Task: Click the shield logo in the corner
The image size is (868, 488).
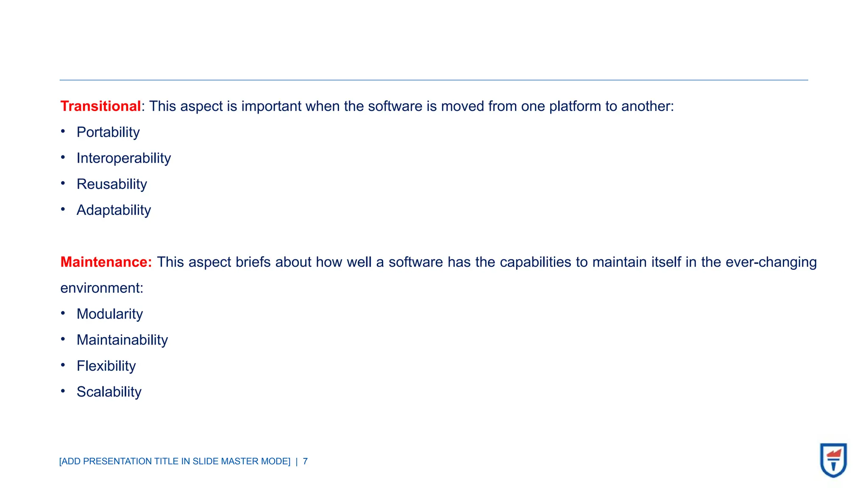Action: 833,460
